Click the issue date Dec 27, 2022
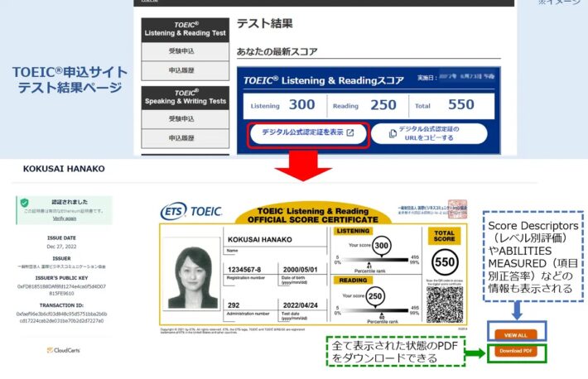This screenshot has width=588, height=379. click(x=61, y=247)
